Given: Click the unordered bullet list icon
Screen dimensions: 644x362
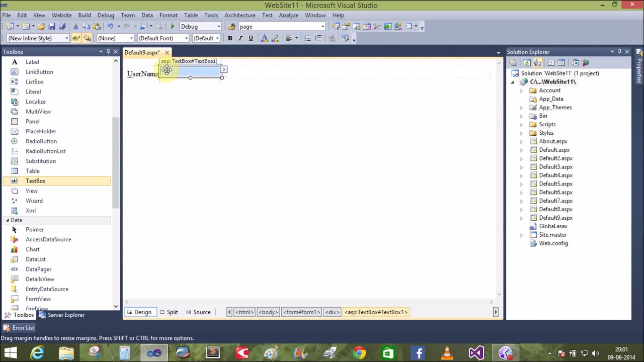Looking at the screenshot, I should (x=307, y=38).
